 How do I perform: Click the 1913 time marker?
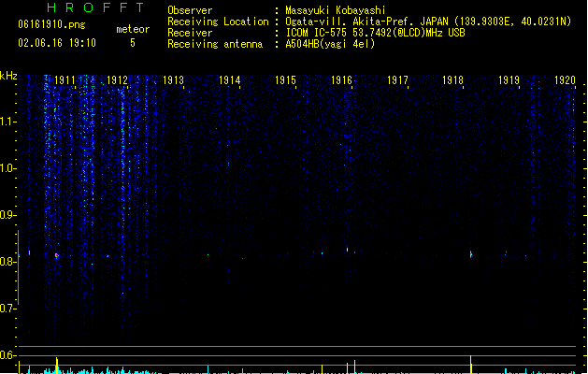click(173, 80)
